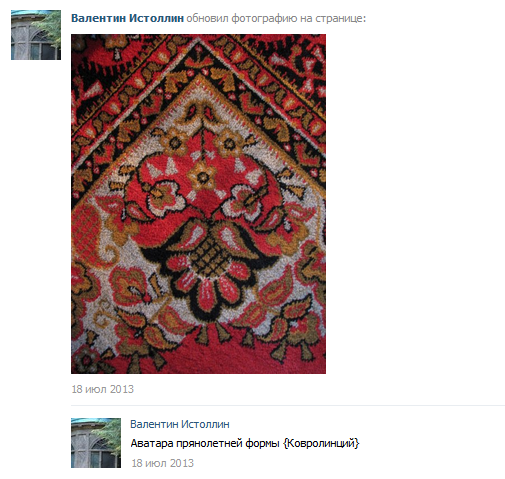Screen dimensions: 505x479
Task: Click the surname Истоллин in comment author name
Action: click(205, 424)
